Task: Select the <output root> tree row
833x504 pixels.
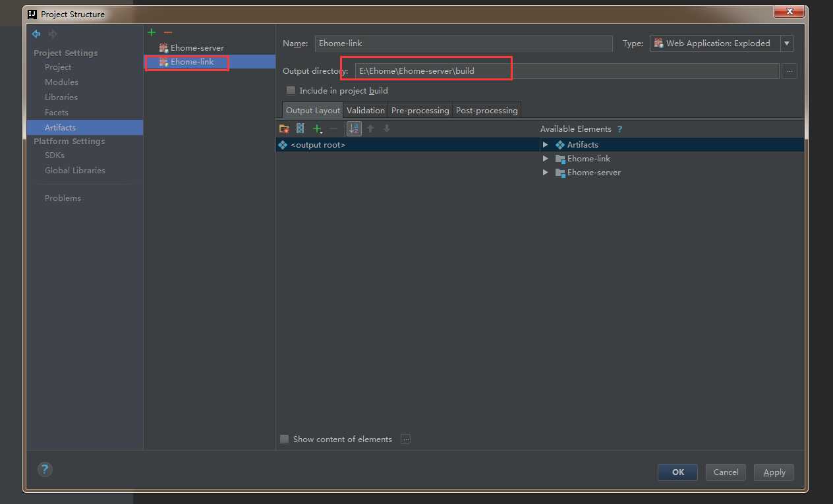Action: [x=407, y=144]
